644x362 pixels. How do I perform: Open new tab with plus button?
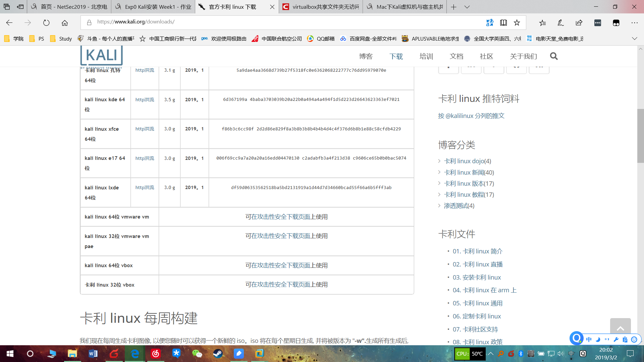[453, 7]
